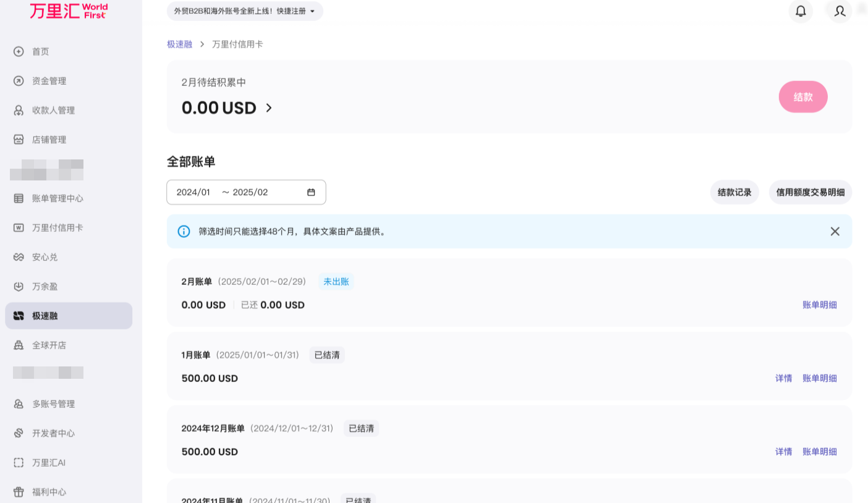This screenshot has height=503, width=868.
Task: Open the 账单管理中心 billing center icon
Action: coord(19,198)
